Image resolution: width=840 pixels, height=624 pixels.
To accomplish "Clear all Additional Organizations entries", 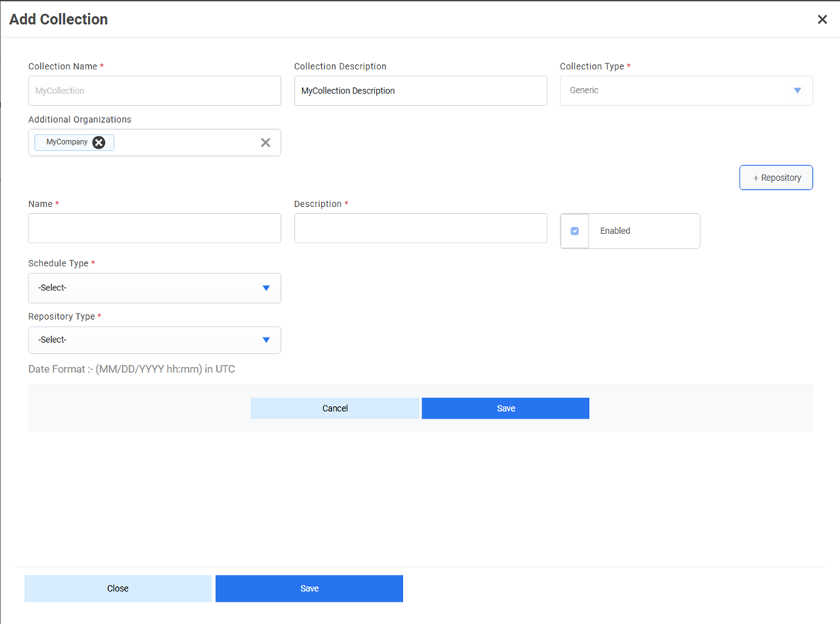I will [x=266, y=143].
